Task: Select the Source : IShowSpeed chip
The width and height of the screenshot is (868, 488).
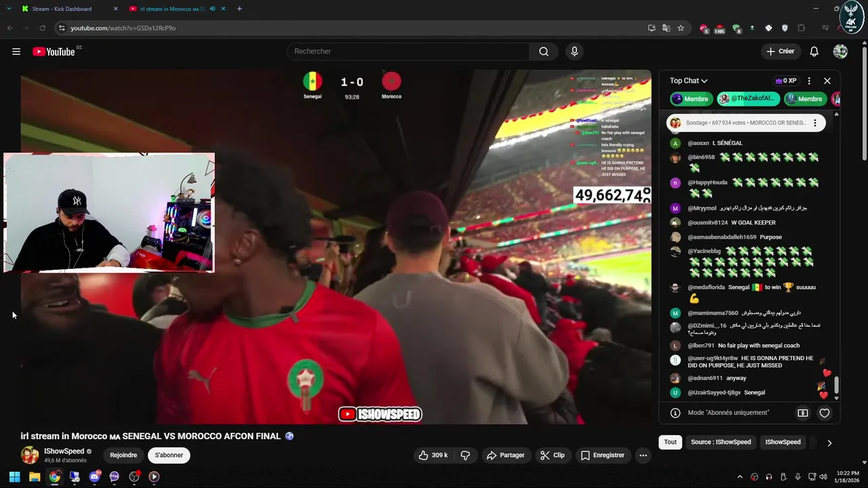Action: point(721,442)
